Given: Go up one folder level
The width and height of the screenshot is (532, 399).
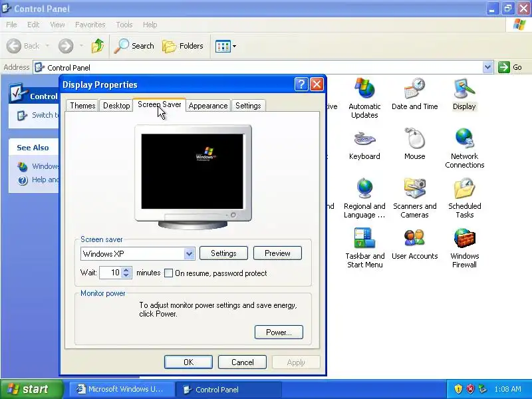Looking at the screenshot, I should pyautogui.click(x=98, y=46).
